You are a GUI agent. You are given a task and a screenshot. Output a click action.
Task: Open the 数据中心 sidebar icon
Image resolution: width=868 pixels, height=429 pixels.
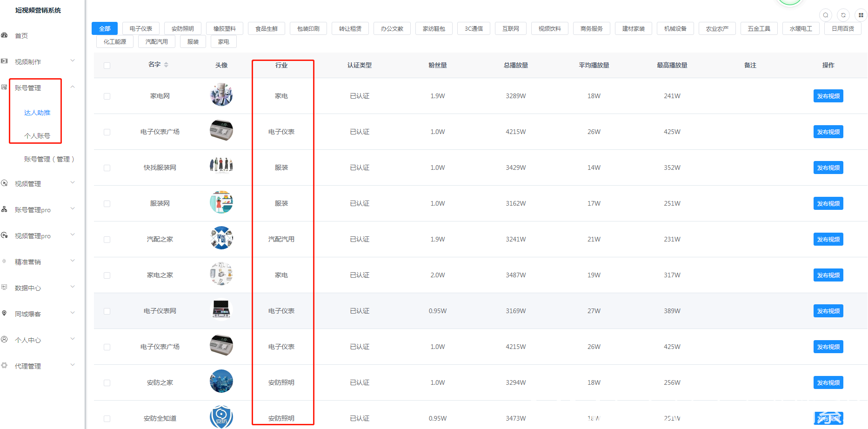tap(5, 288)
